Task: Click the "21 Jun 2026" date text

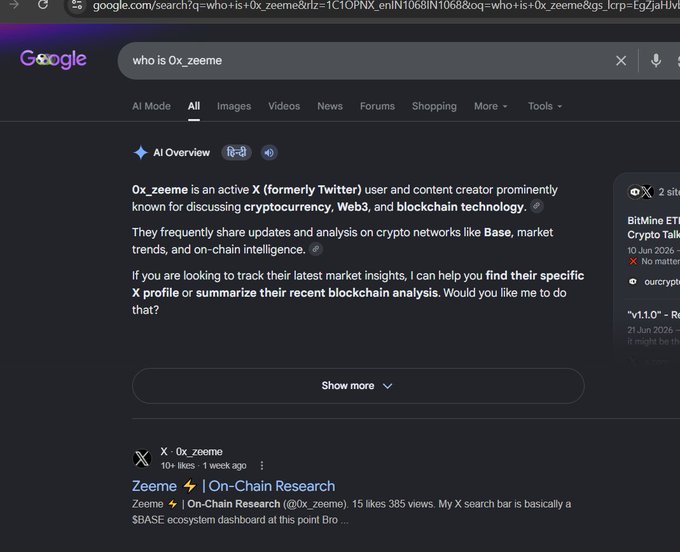Action: 650,330
